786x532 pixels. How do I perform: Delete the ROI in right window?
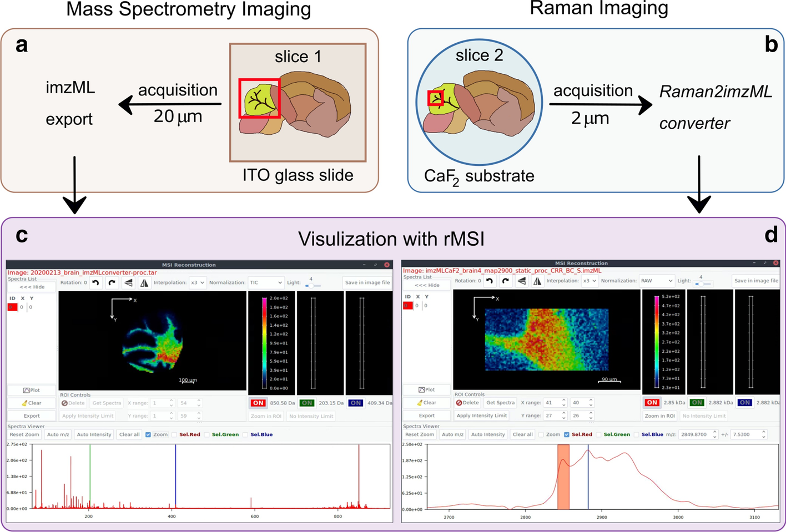coord(467,403)
